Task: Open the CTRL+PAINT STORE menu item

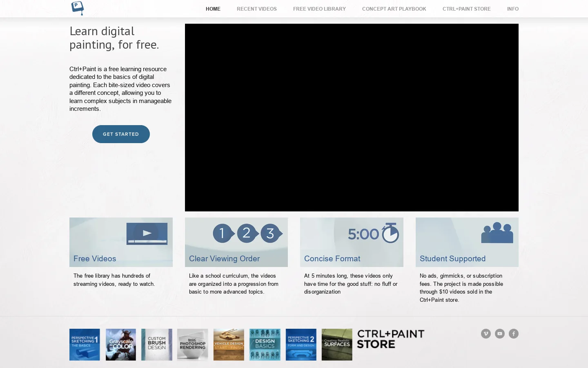Action: [x=467, y=9]
